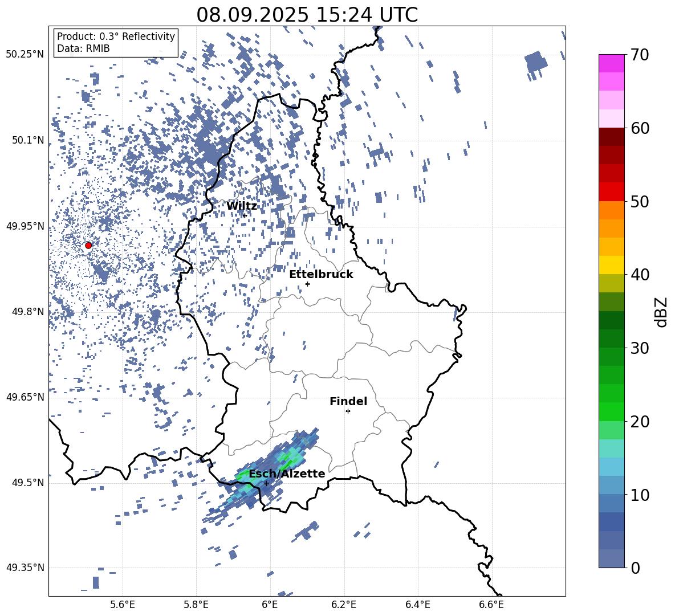675x616 pixels.
Task: Click the large echo block at top right
Action: [x=535, y=63]
